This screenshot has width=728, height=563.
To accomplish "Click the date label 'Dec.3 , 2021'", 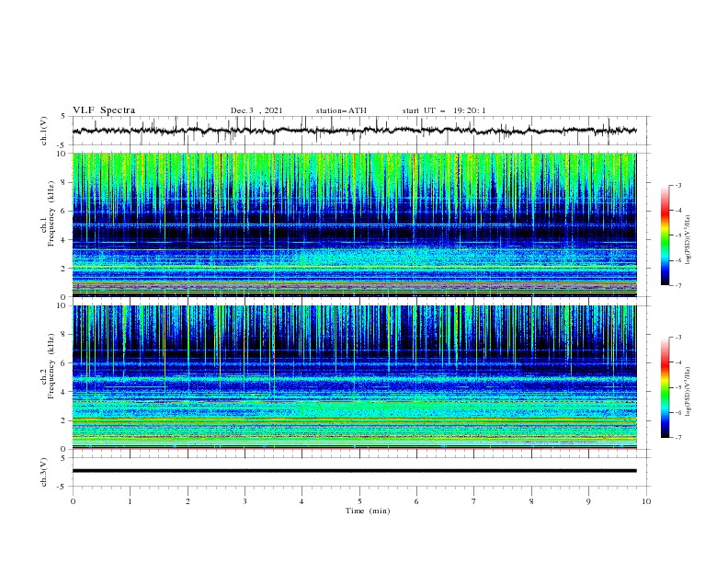I will tap(256, 110).
